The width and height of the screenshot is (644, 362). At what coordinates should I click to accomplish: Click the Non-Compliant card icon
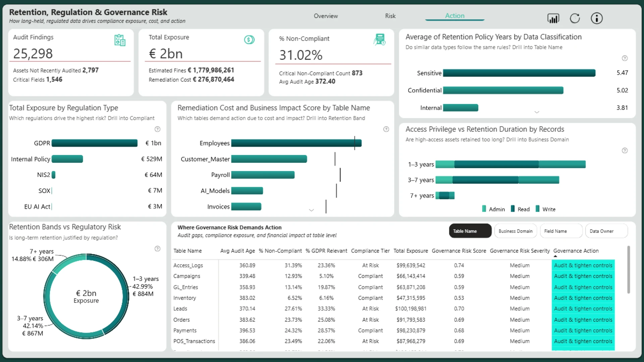(x=380, y=40)
